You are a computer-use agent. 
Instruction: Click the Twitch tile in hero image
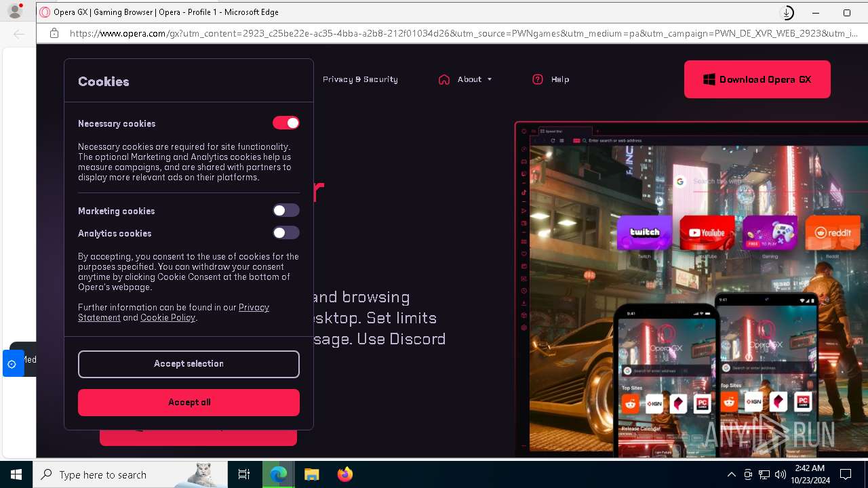[x=644, y=232]
